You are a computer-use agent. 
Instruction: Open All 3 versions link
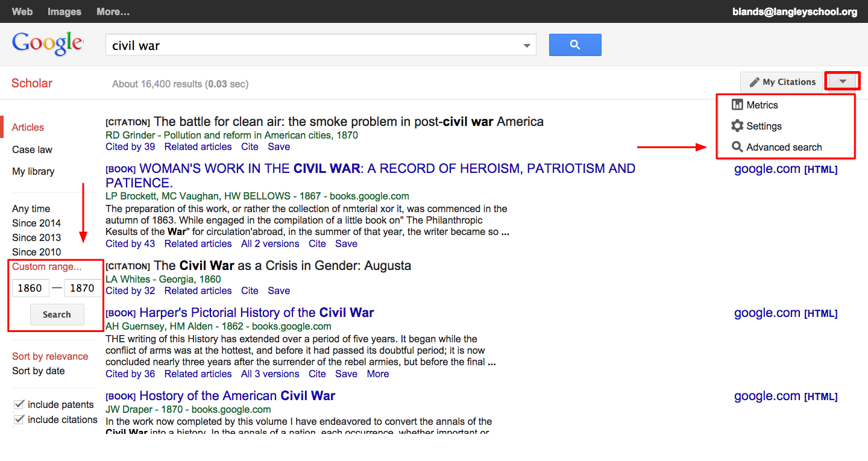270,374
